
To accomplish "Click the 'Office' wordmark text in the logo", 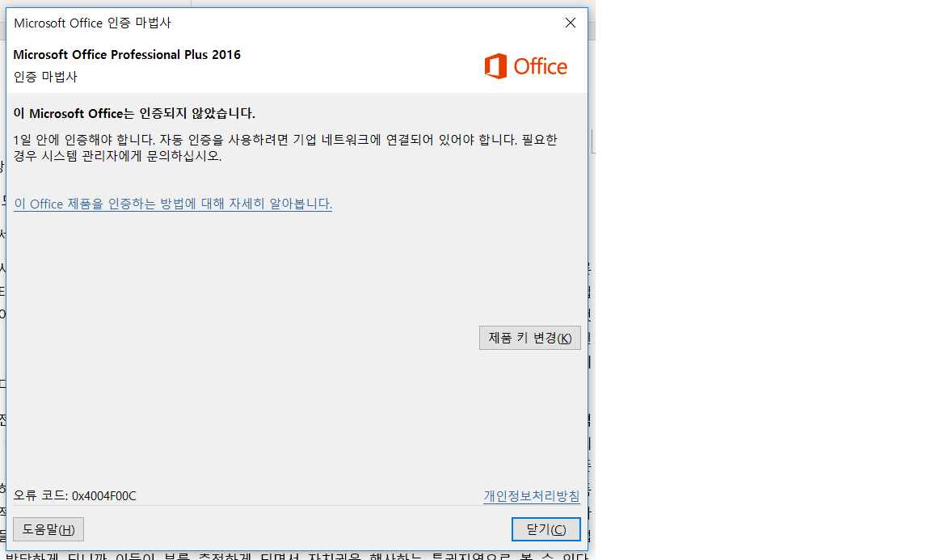I will (x=541, y=67).
